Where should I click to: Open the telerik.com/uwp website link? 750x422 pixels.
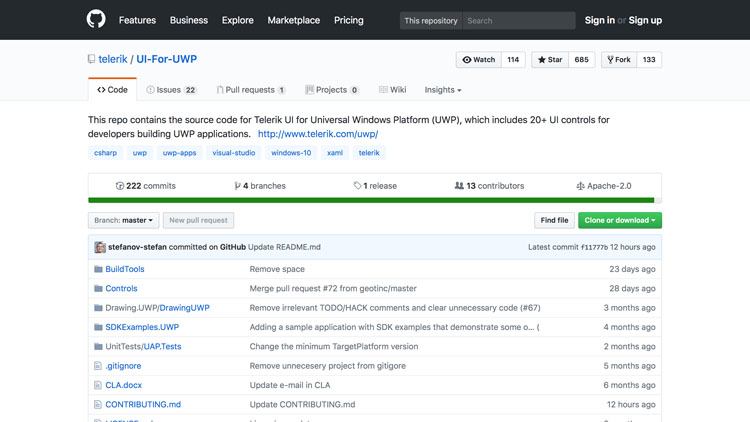(x=318, y=134)
